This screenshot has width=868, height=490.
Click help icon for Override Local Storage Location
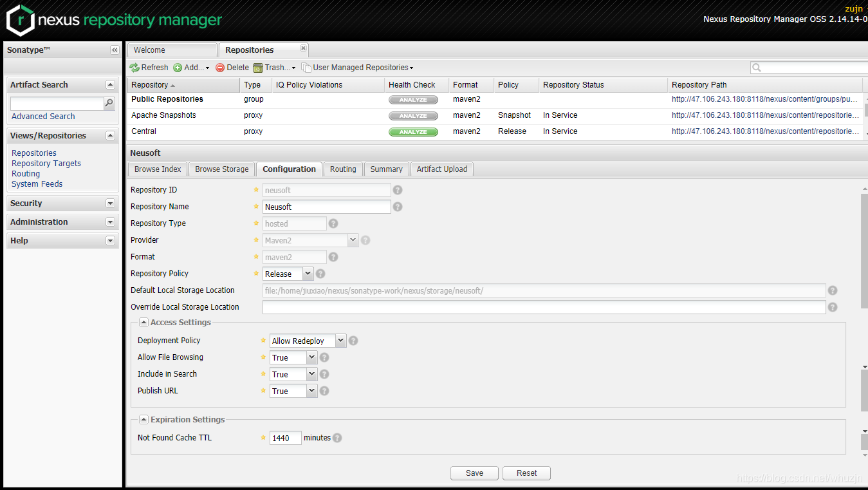pos(833,307)
